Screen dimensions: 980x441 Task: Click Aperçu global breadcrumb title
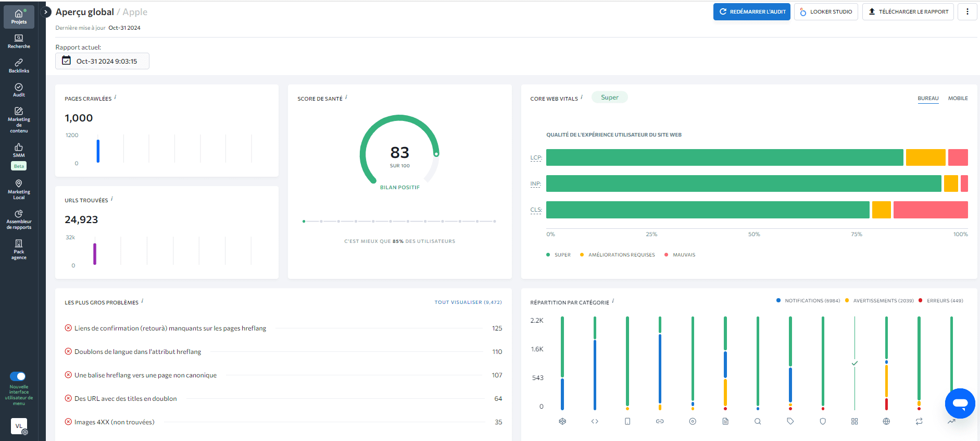(x=85, y=12)
